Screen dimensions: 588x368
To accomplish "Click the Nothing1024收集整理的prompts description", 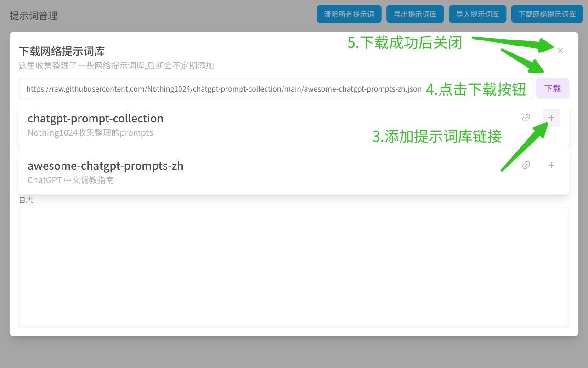I will pos(90,133).
